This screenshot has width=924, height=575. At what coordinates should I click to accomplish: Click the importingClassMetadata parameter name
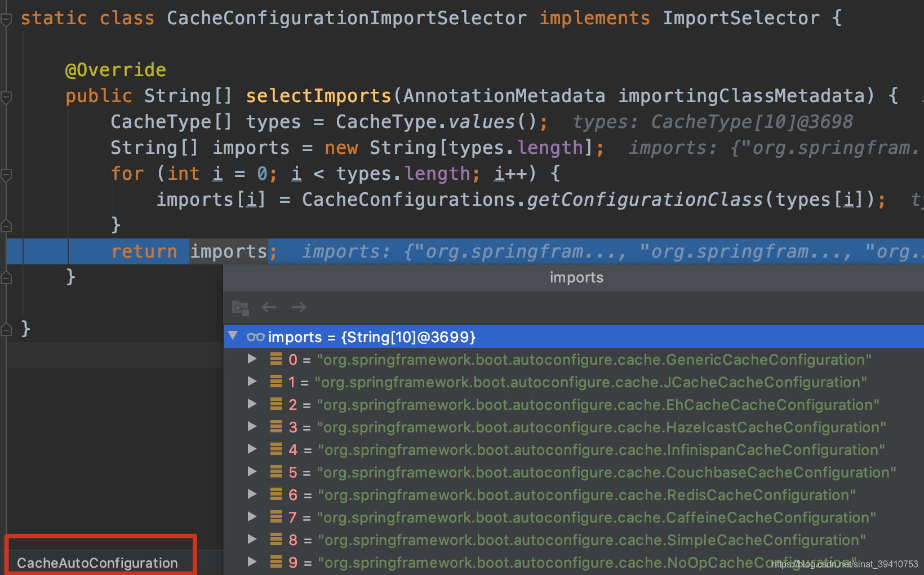pyautogui.click(x=741, y=96)
